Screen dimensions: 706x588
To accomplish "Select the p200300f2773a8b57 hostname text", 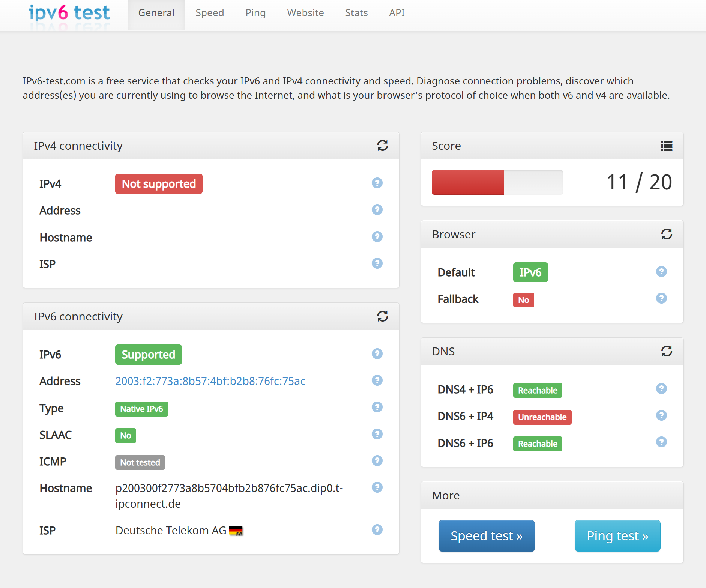I will point(229,496).
